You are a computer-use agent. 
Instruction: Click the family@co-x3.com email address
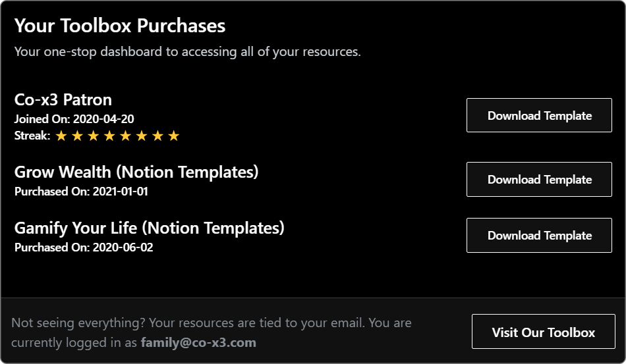[x=198, y=342]
